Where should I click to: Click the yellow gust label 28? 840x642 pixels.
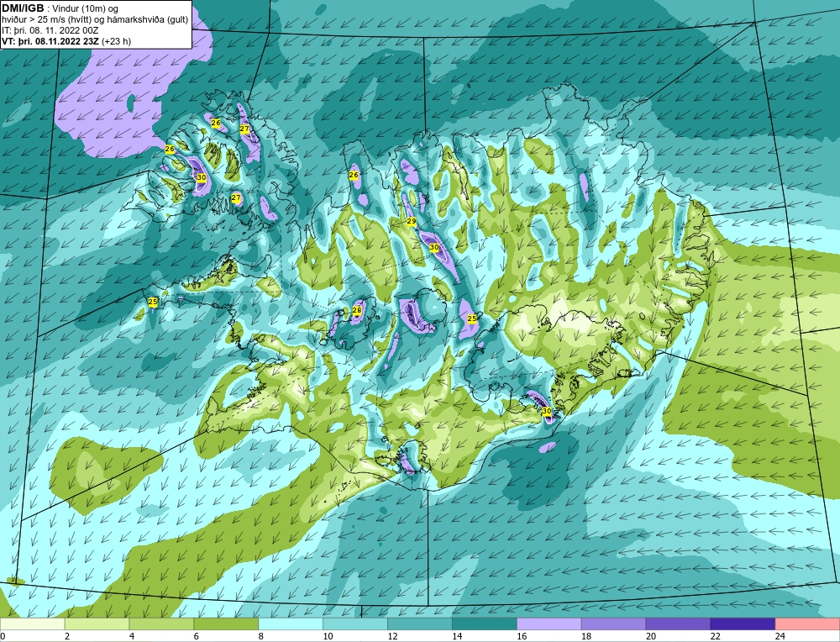[357, 310]
